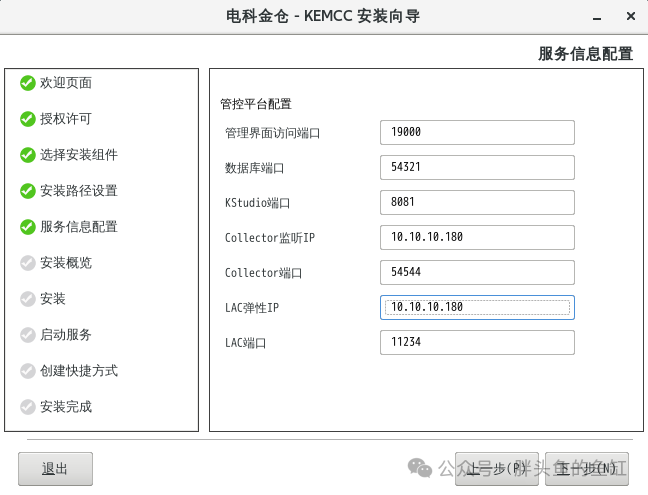This screenshot has width=648, height=495.
Task: Focus the LAC弹性IP input field
Action: tap(477, 307)
